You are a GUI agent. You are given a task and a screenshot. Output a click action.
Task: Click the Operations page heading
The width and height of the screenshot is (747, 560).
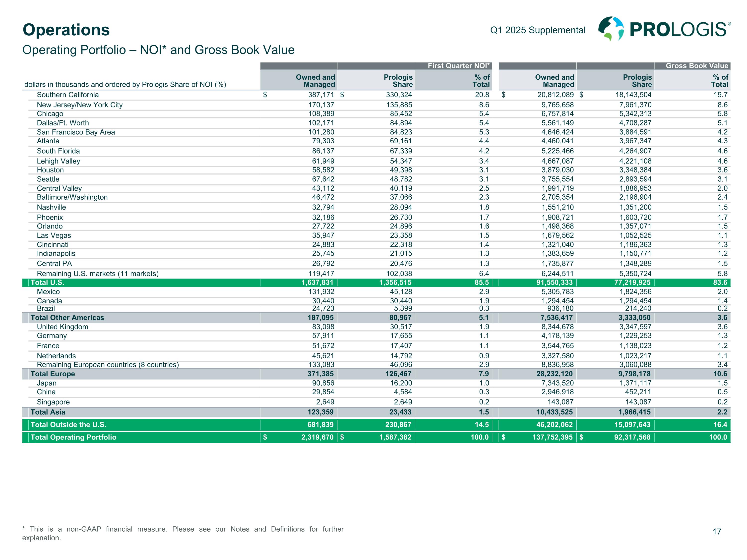66,30
